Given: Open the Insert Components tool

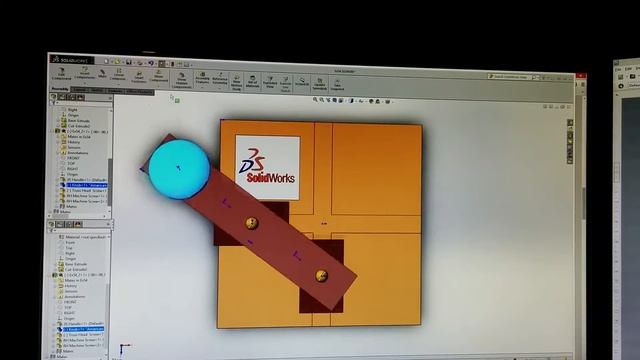Looking at the screenshot, I should [x=84, y=74].
